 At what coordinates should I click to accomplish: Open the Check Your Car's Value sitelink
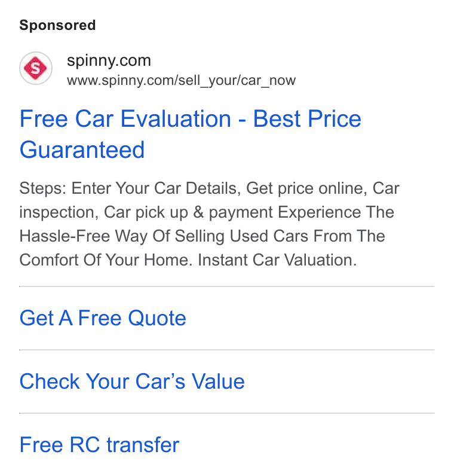(132, 382)
